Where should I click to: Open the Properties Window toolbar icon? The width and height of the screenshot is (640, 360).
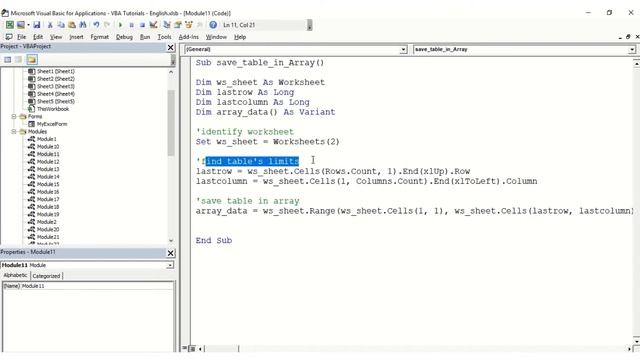(178, 25)
